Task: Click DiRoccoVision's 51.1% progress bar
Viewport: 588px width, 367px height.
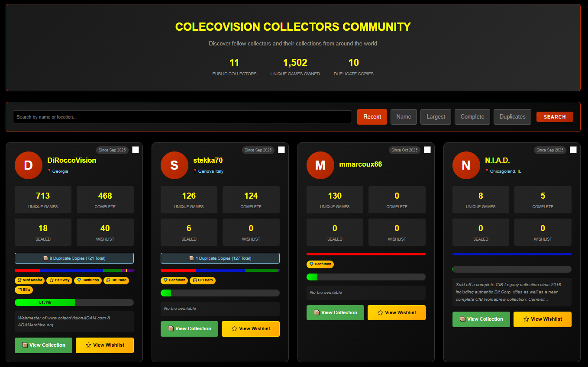Action: point(74,303)
